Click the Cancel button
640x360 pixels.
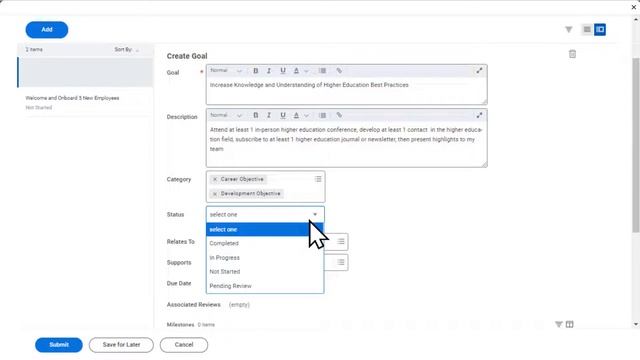click(x=184, y=345)
